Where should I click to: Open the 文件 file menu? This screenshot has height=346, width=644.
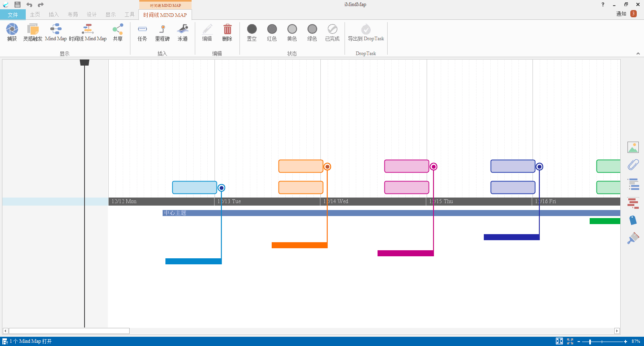13,15
